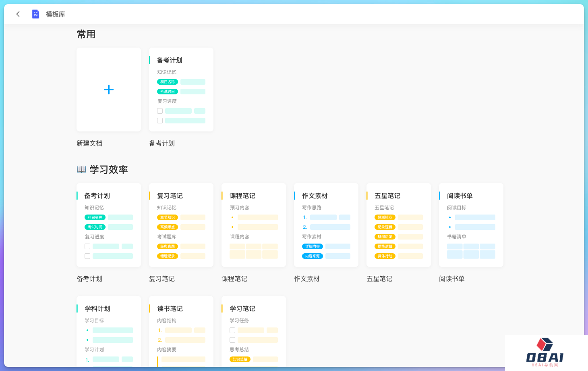Open the 复习笔记 template thumbnail

(x=181, y=225)
